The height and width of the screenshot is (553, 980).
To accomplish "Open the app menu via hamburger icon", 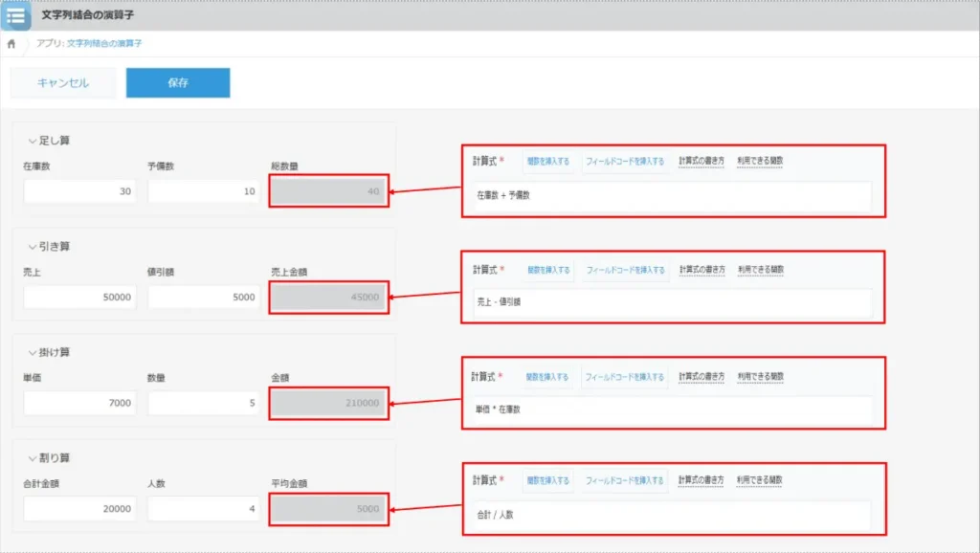I will 14,13.
